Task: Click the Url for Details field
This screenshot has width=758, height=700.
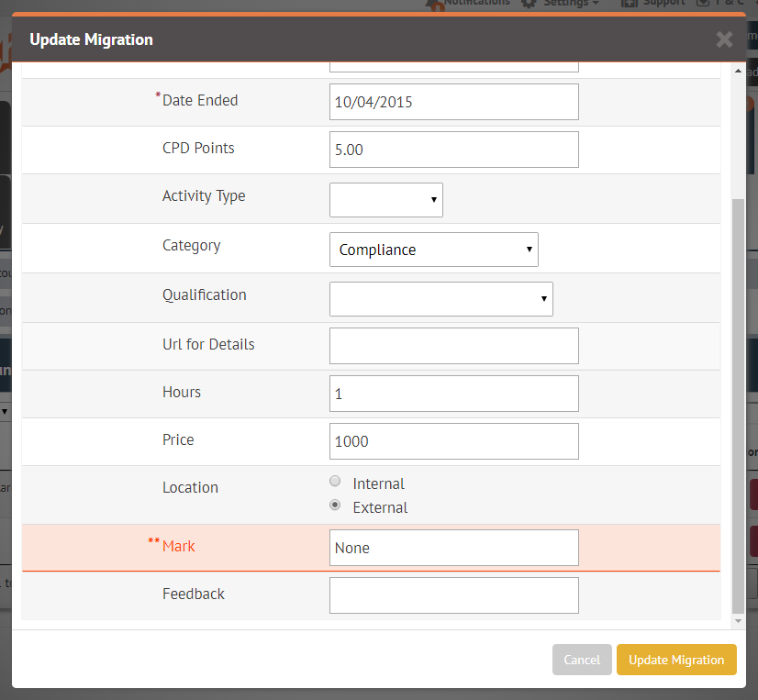Action: point(454,346)
